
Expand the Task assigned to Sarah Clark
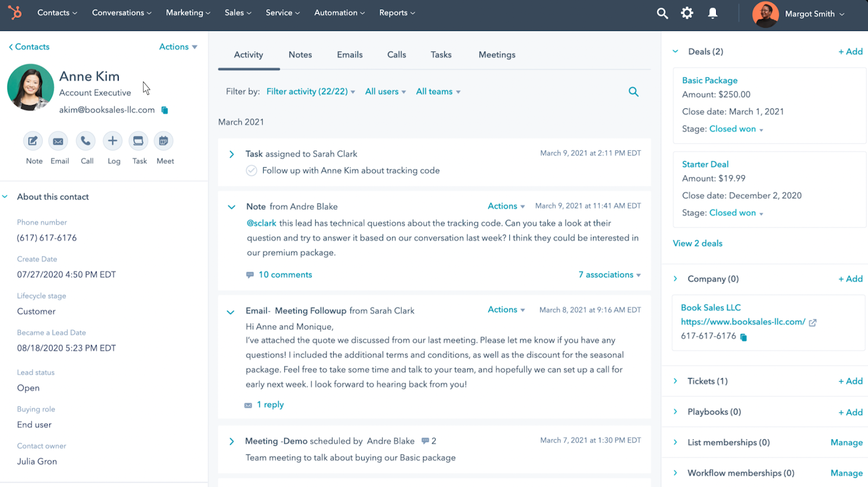[x=232, y=155]
